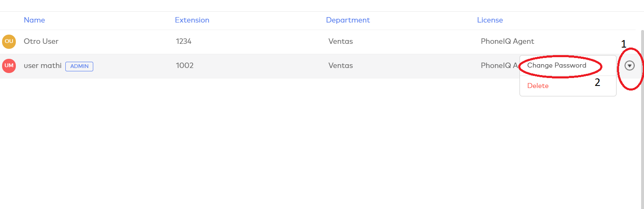Screen dimensions: 644x209
Task: Click the orange OU user avatar
Action: point(9,41)
